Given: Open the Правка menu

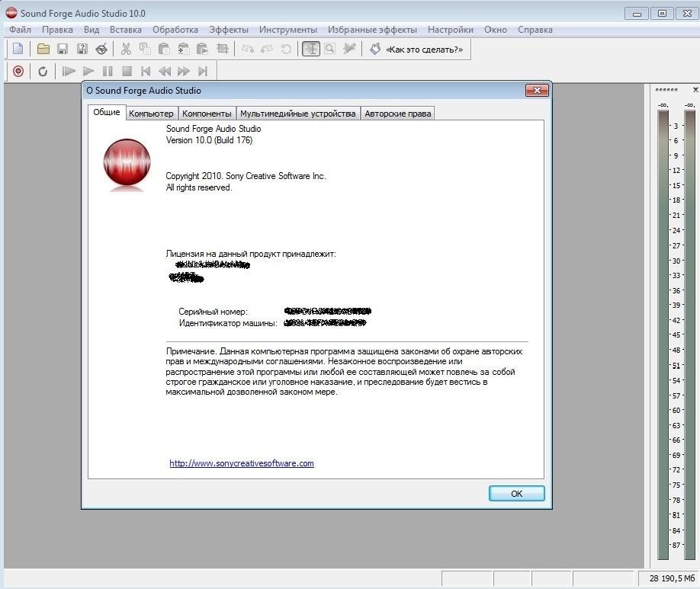Looking at the screenshot, I should [57, 30].
